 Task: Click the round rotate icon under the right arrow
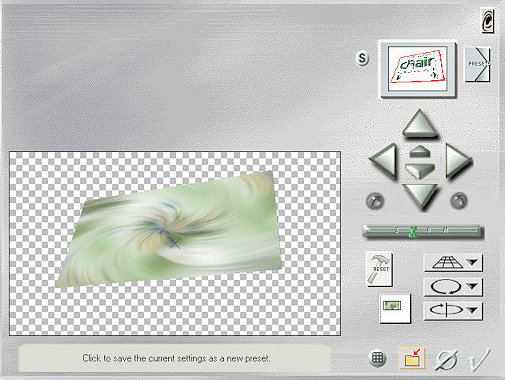click(459, 201)
